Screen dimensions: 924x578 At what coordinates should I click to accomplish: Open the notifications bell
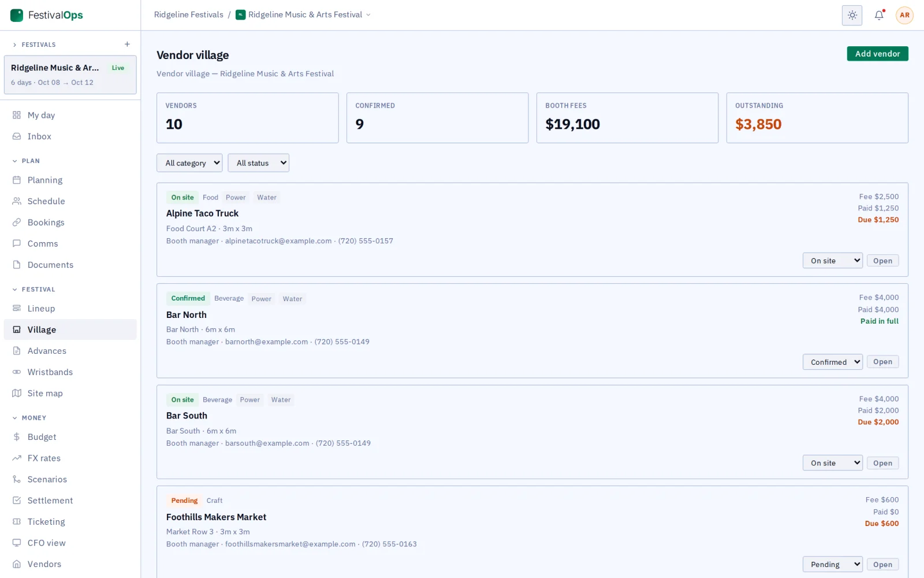pos(879,15)
